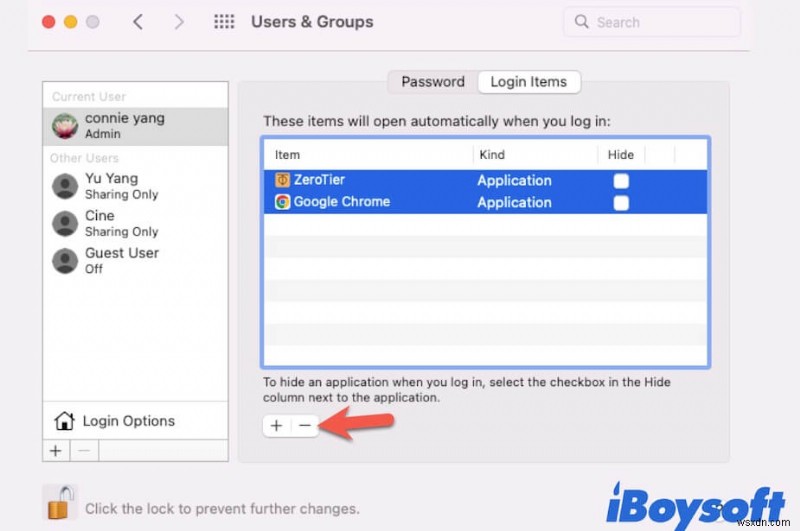
Task: Go back with the left chevron
Action: [x=138, y=22]
